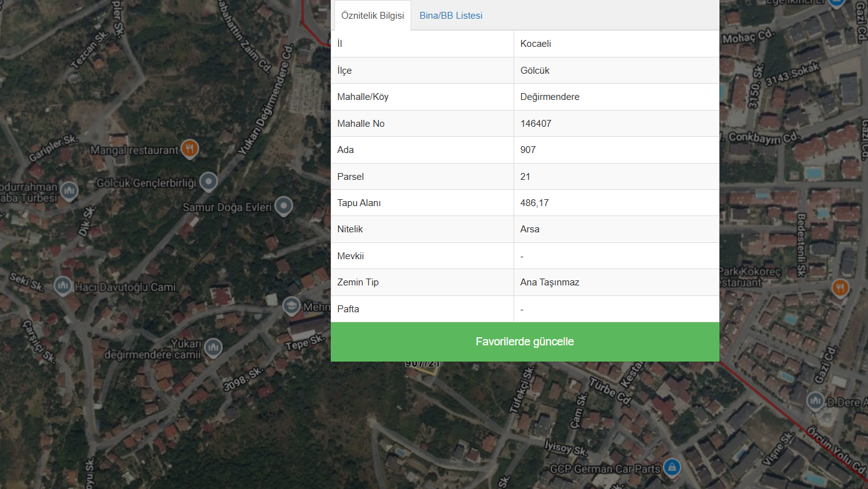This screenshot has width=868, height=489.
Task: Select the D.Dere mosque marker icon
Action: click(815, 400)
